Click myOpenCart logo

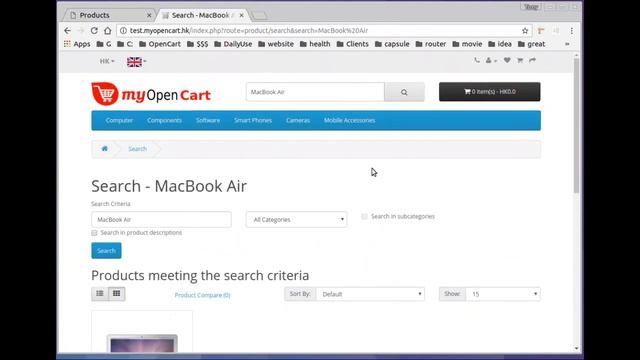tap(151, 94)
